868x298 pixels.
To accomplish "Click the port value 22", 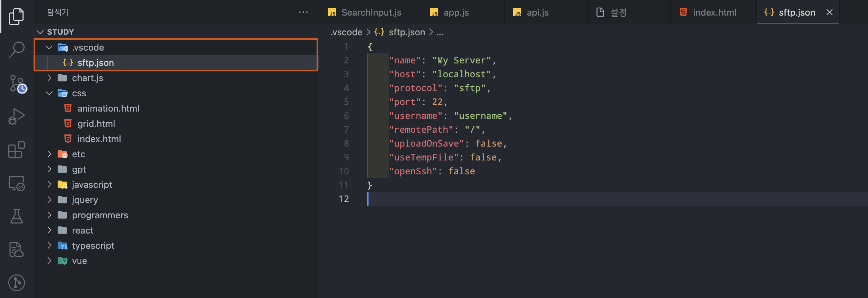I will [437, 102].
